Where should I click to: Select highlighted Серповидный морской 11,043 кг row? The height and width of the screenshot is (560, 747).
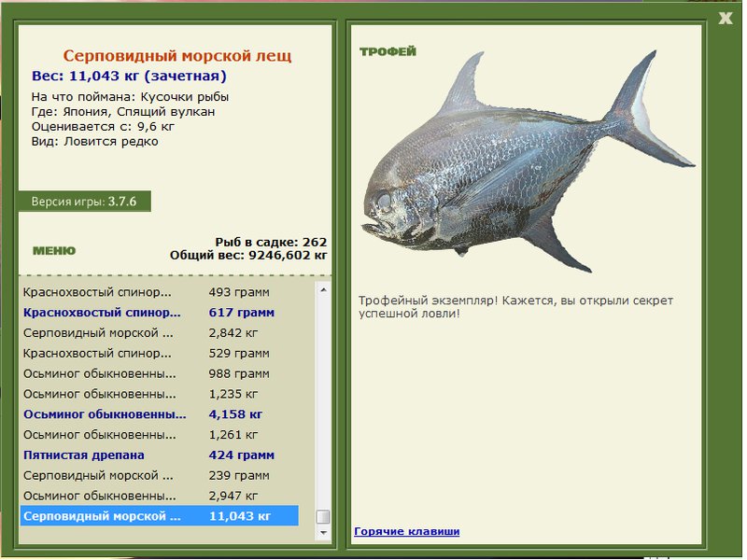pos(160,516)
